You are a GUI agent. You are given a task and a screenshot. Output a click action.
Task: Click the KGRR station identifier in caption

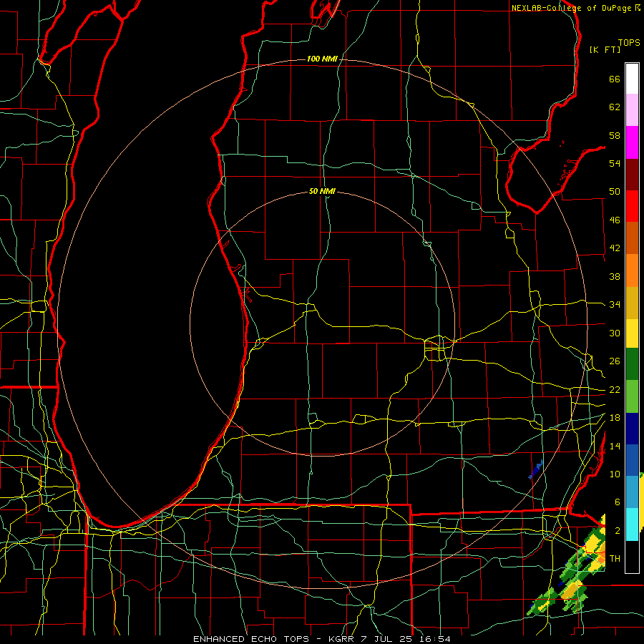(x=342, y=639)
